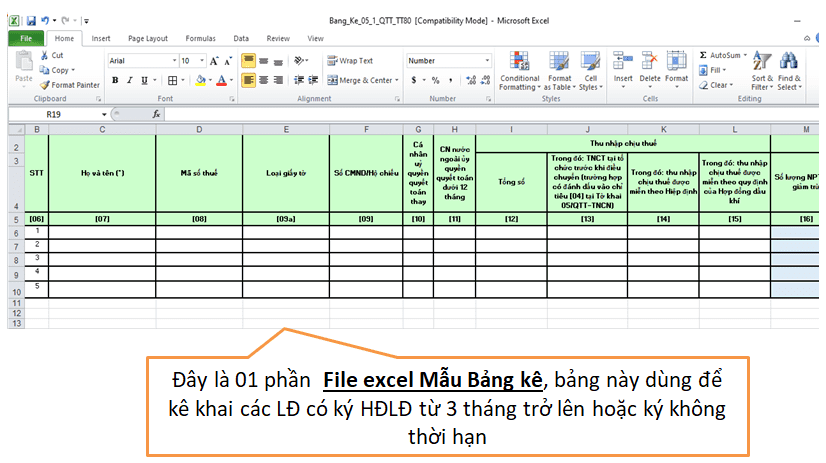Click the Insert Function fx icon
The image size is (826, 463).
[x=156, y=114]
